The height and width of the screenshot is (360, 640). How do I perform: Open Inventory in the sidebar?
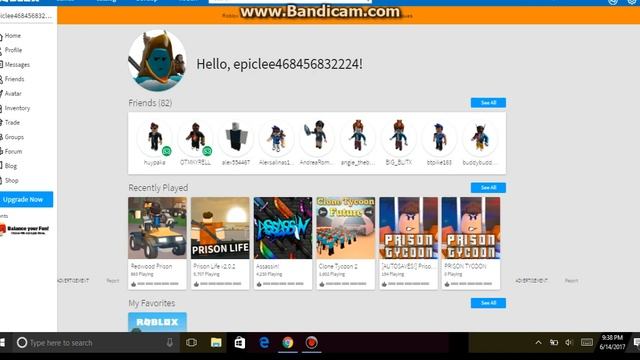17,108
